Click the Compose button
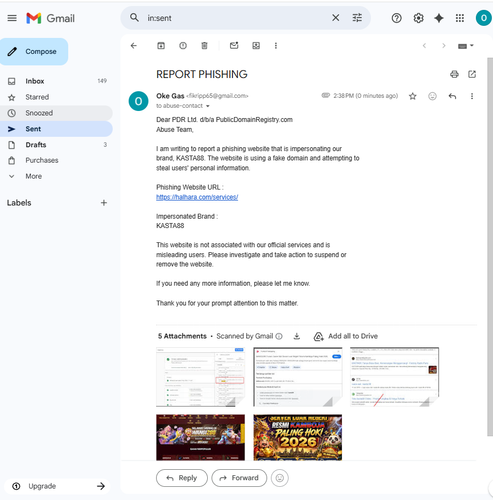This screenshot has height=500, width=493. pyautogui.click(x=34, y=51)
